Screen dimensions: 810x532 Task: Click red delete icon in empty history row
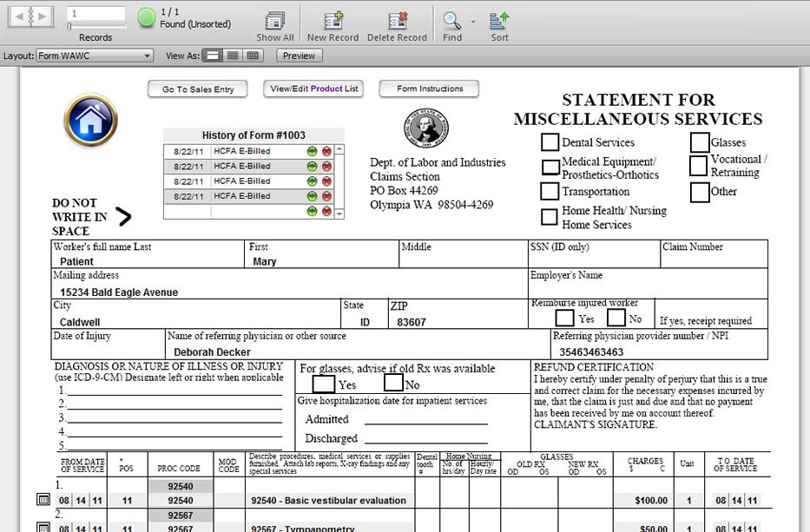click(x=326, y=211)
